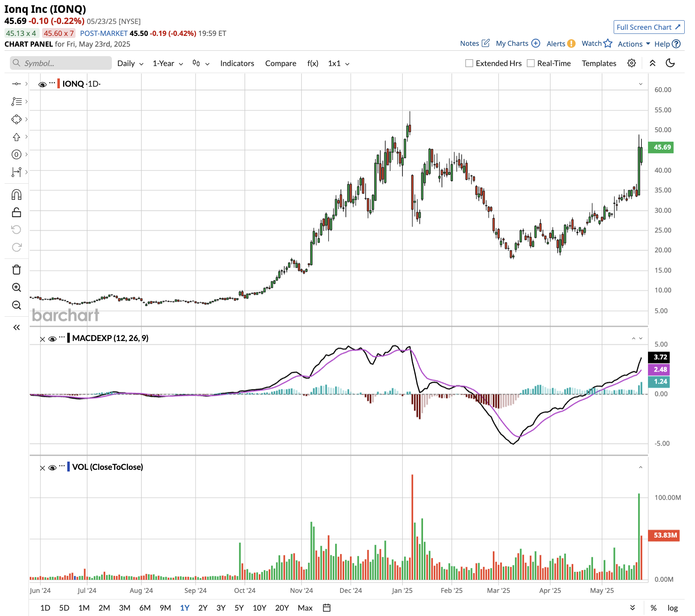The width and height of the screenshot is (695, 616).
Task: Open the VOL indicator options dots
Action: coord(62,466)
